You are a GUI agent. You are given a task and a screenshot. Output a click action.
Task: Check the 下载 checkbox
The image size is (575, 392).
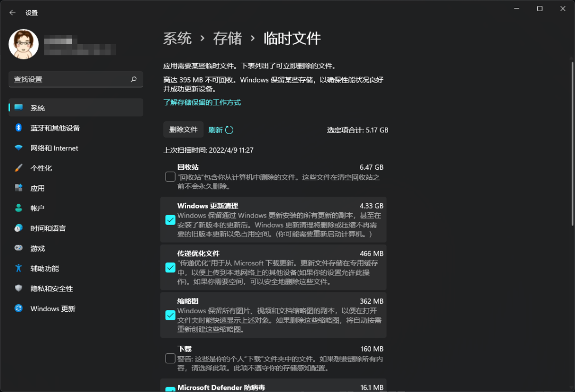point(170,358)
